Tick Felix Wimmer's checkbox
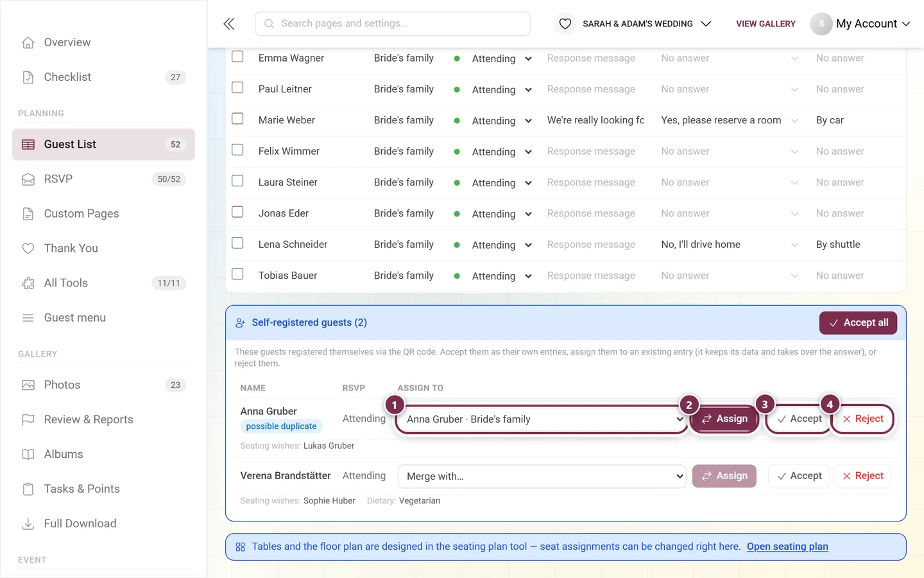This screenshot has width=924, height=578. pos(237,150)
